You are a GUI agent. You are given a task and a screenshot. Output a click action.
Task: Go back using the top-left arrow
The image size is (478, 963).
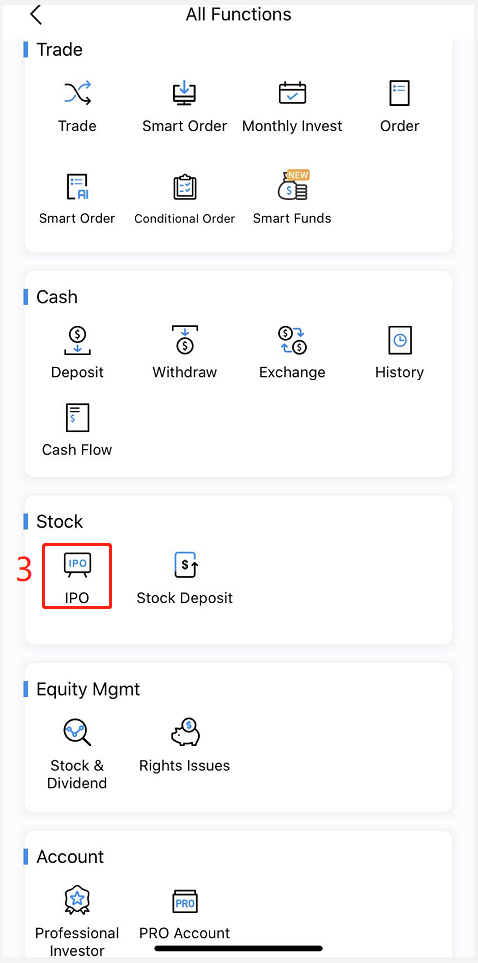pos(36,14)
